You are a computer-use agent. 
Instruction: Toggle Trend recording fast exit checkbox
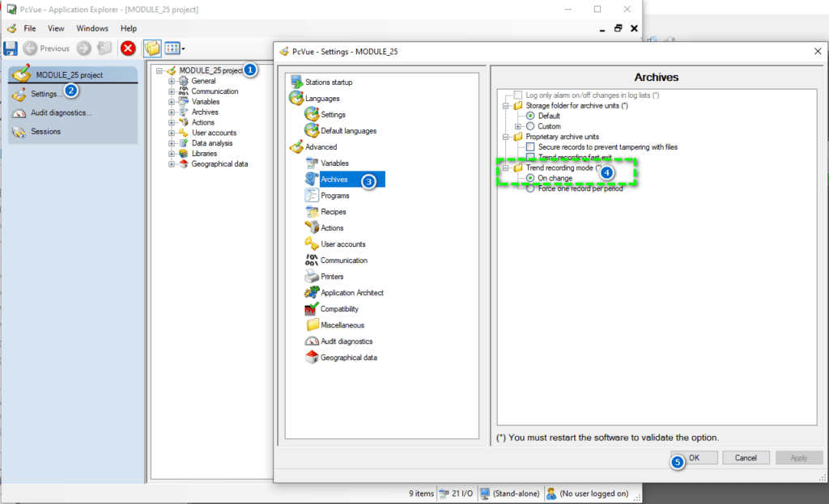pyautogui.click(x=530, y=157)
